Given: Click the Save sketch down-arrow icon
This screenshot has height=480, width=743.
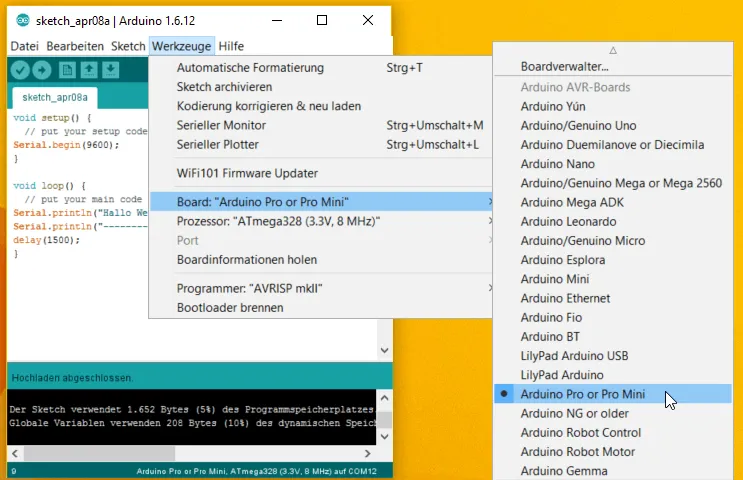Looking at the screenshot, I should [110, 69].
